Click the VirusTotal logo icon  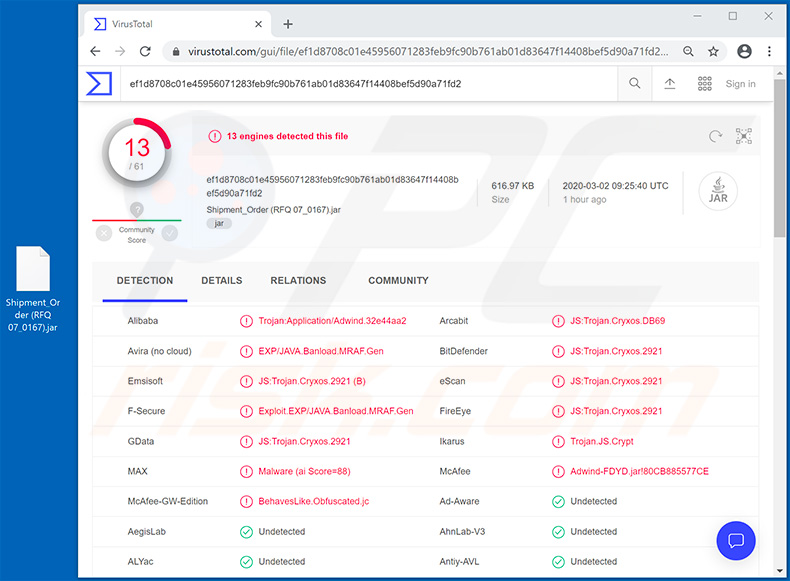(99, 84)
